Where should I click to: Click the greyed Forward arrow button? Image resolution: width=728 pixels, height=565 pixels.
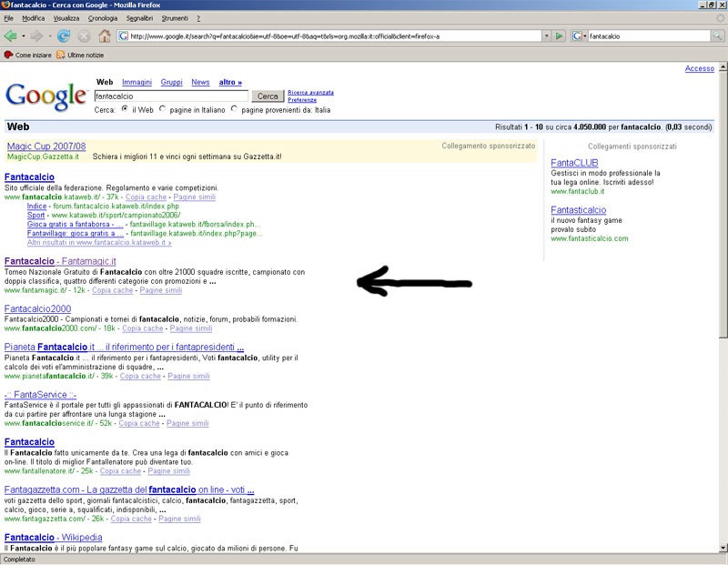36,35
